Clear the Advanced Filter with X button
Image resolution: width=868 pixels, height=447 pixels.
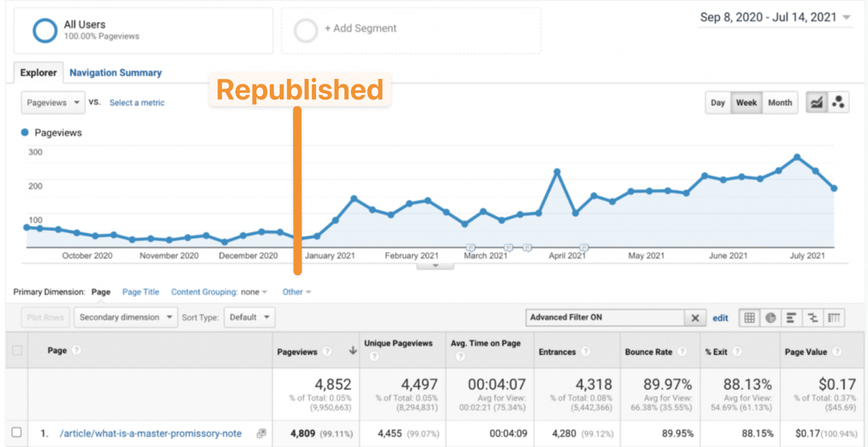[x=695, y=318]
